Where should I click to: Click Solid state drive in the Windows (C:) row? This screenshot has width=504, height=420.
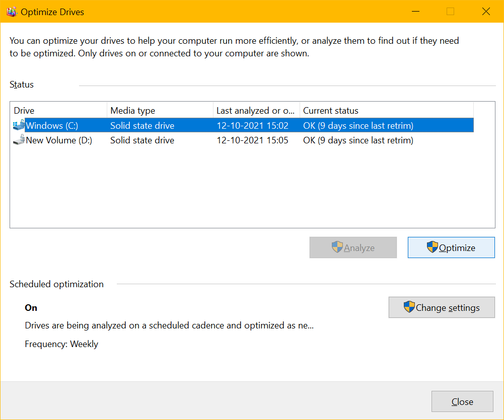point(142,126)
